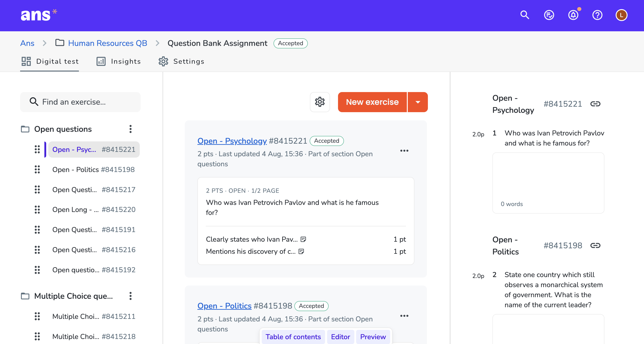Click the Pavlov question answer text box
644x344 pixels.
pyautogui.click(x=548, y=183)
